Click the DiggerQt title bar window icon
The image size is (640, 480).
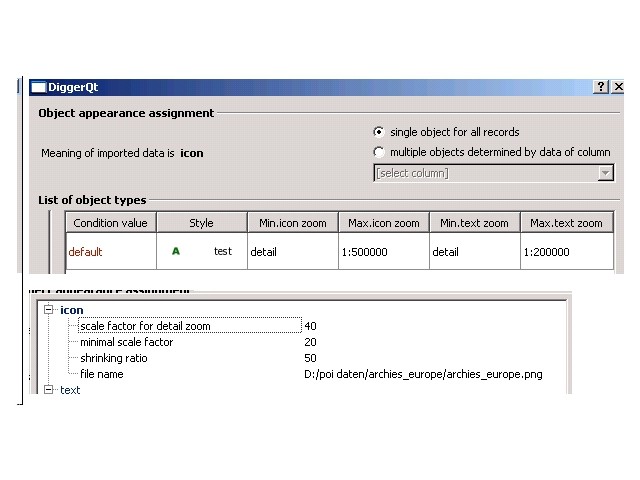[38, 87]
